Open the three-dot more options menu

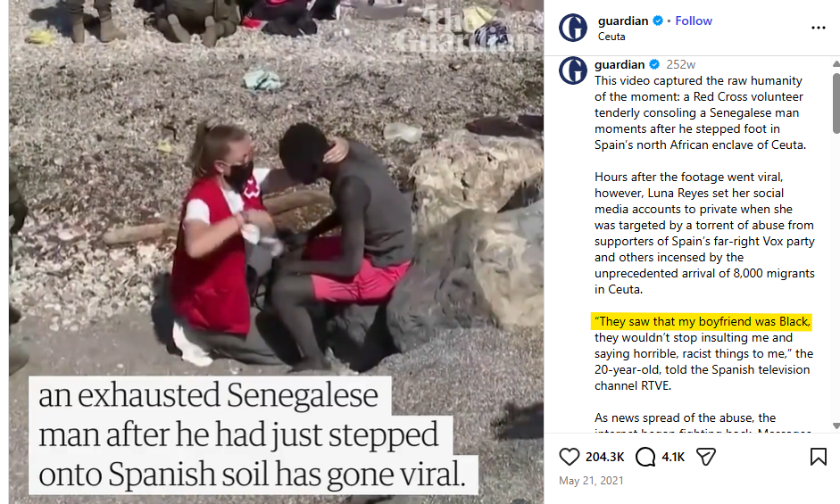pyautogui.click(x=818, y=28)
